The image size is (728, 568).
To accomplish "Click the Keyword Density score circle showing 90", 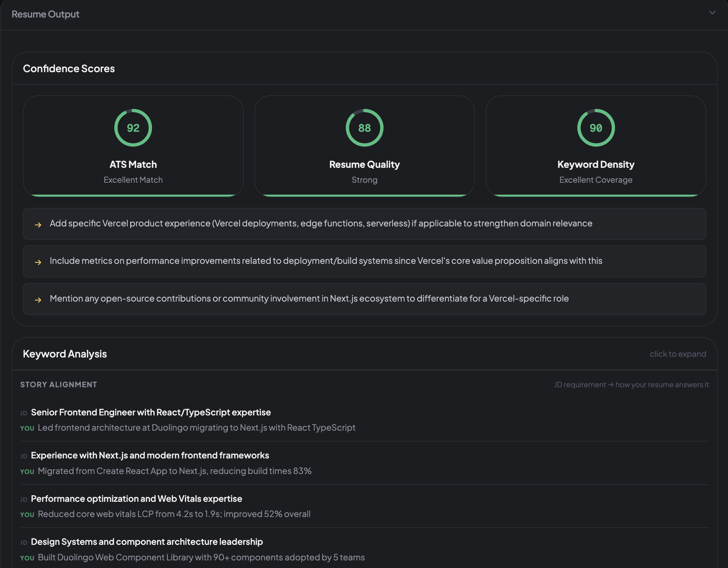I will click(x=596, y=127).
